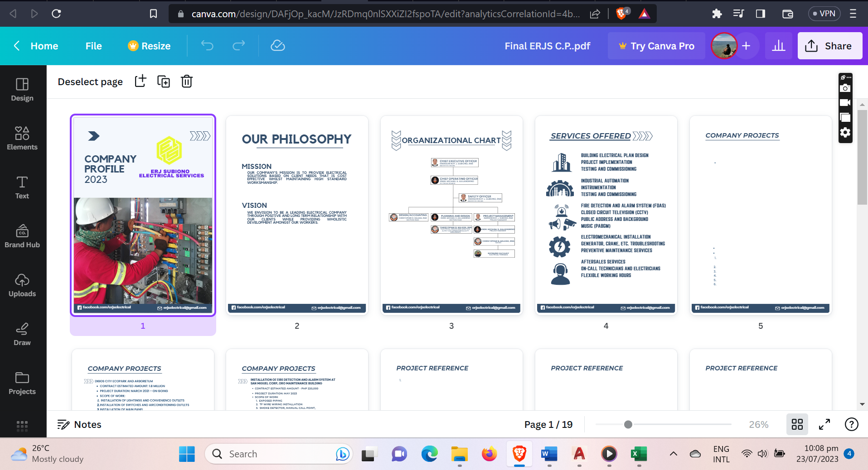Open the analytics insights chart
Viewport: 868px width, 470px height.
779,46
